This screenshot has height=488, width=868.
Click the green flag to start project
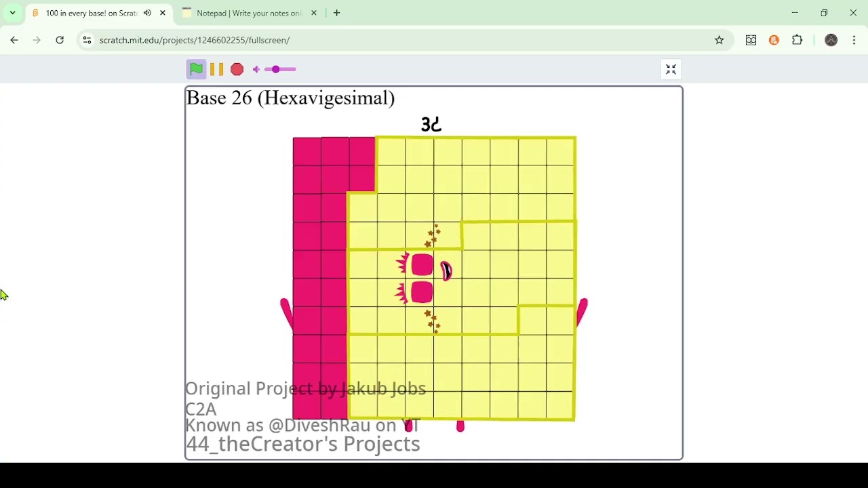tap(196, 69)
